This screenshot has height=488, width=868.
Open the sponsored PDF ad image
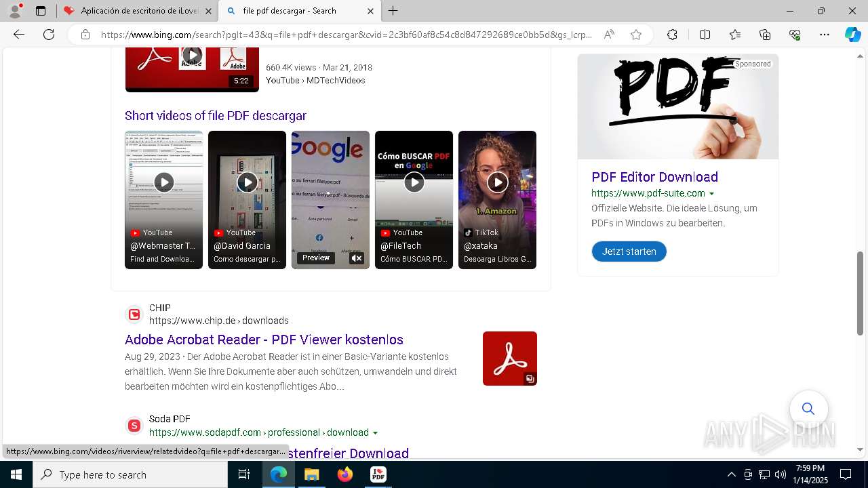678,107
